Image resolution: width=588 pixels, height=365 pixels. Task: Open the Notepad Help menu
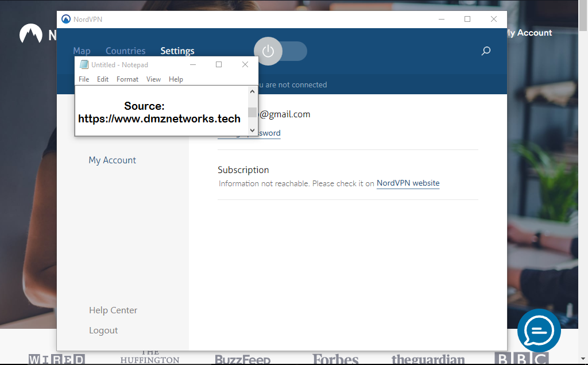pyautogui.click(x=176, y=79)
